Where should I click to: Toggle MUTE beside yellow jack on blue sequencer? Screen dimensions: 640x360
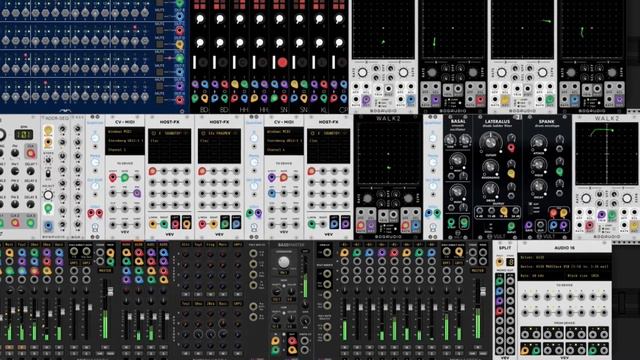pyautogui.click(x=160, y=44)
